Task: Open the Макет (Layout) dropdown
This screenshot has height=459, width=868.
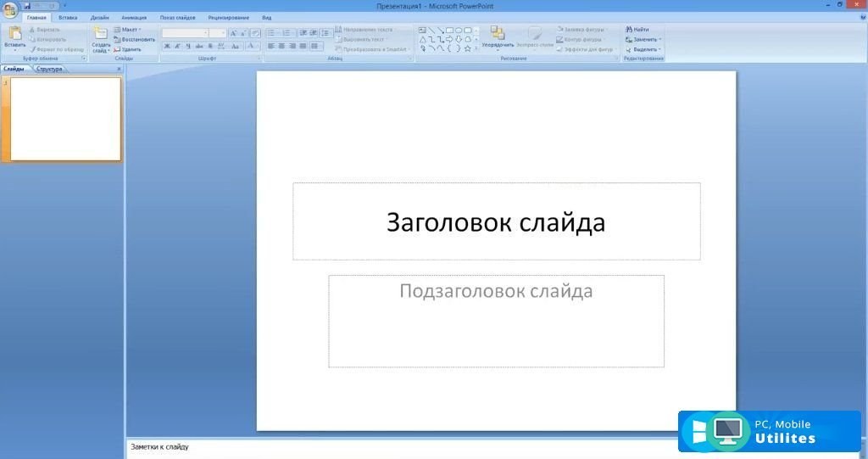Action: pos(127,29)
